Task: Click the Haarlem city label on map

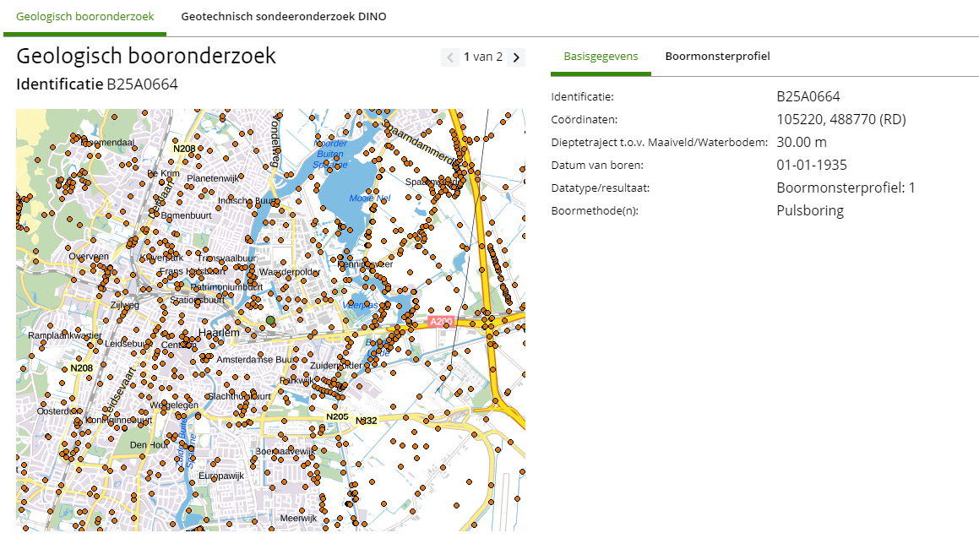Action: [x=218, y=333]
